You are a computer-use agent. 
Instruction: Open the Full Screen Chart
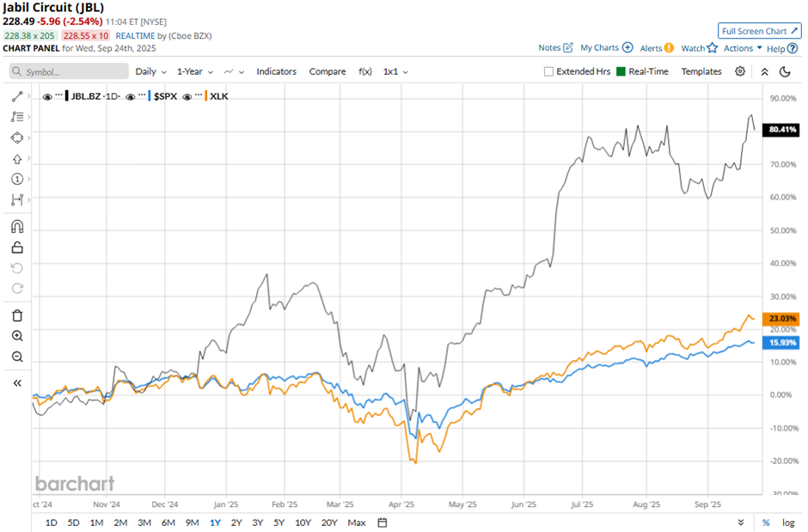(760, 31)
